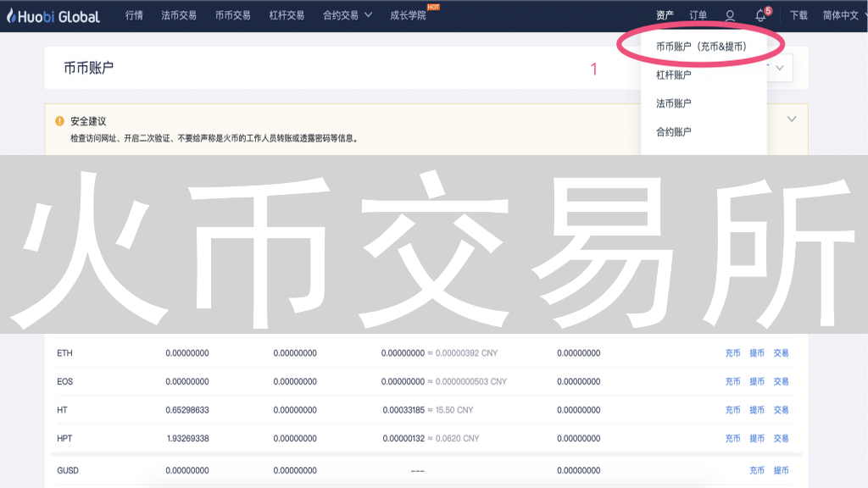Screen dimensions: 868x488
Task: Select 合约账户 from assets dropdown
Action: pyautogui.click(x=674, y=131)
